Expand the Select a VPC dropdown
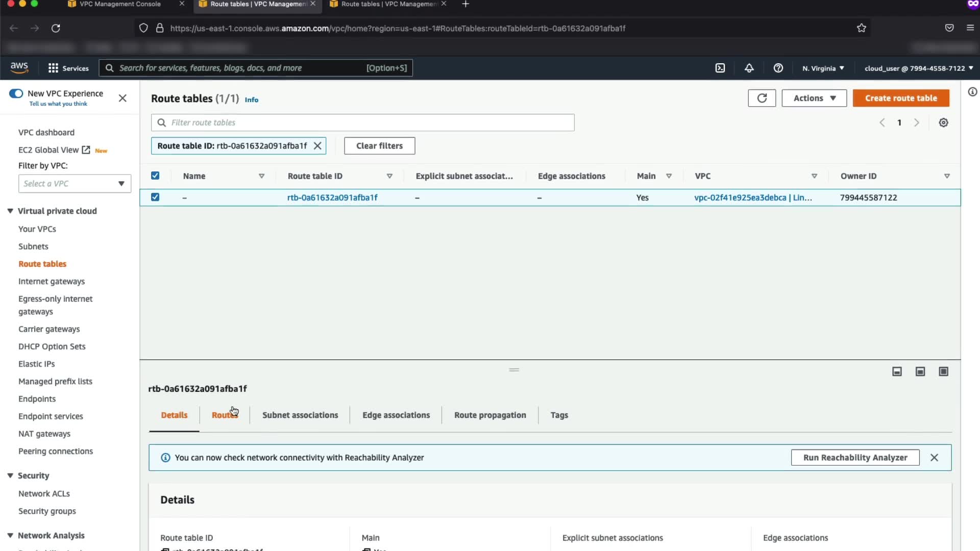 click(x=75, y=184)
